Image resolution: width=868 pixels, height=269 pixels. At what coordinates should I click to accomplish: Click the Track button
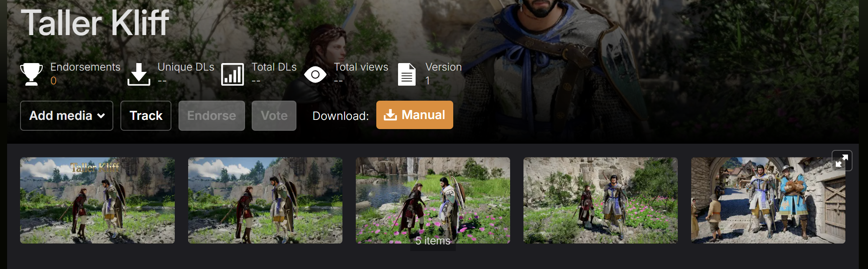coord(146,116)
